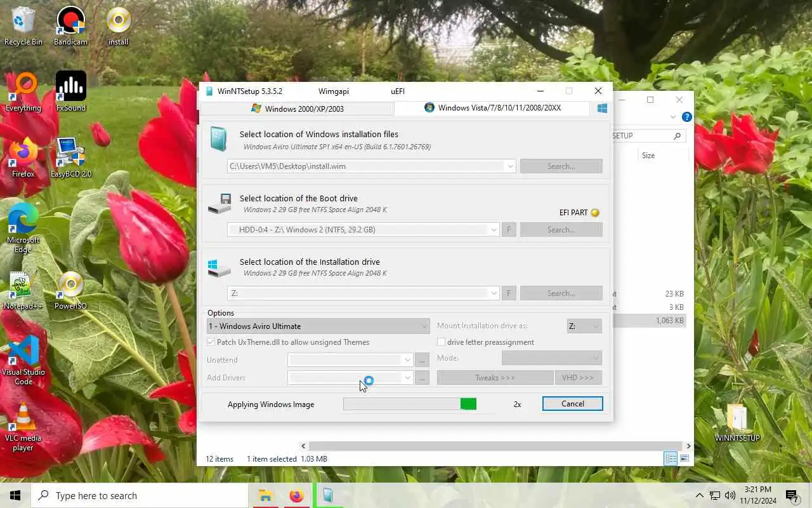The width and height of the screenshot is (812, 508).
Task: Expand the install.wim path dropdown
Action: [510, 166]
